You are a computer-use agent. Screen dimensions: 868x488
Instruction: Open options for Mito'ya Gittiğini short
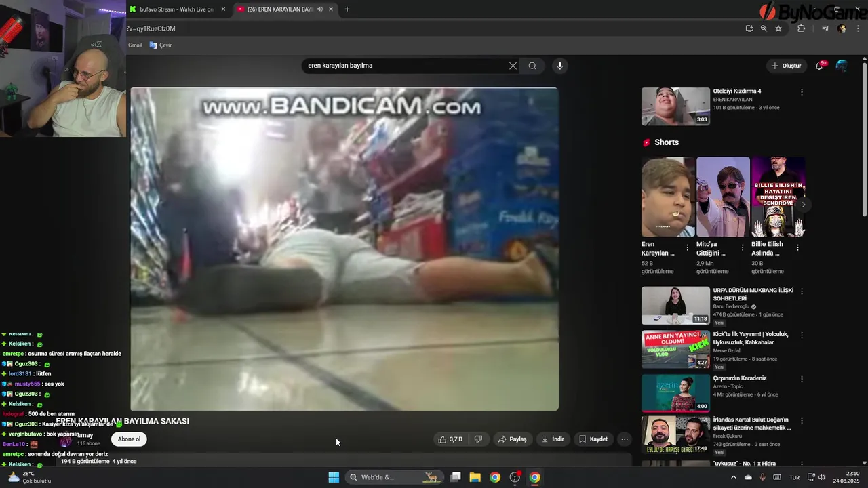coord(743,248)
